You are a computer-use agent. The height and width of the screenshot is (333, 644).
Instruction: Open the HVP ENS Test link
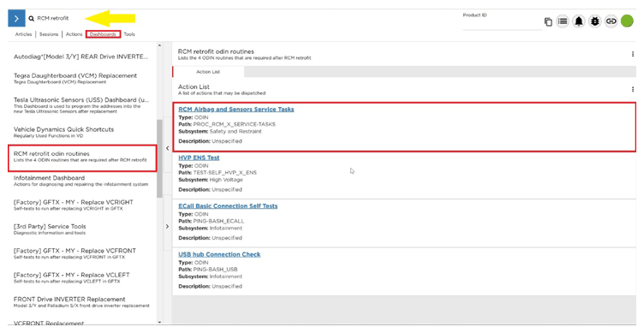[x=199, y=158]
